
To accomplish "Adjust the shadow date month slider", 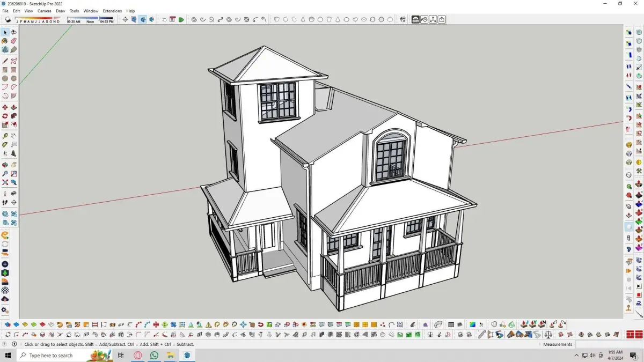I will point(38,19).
